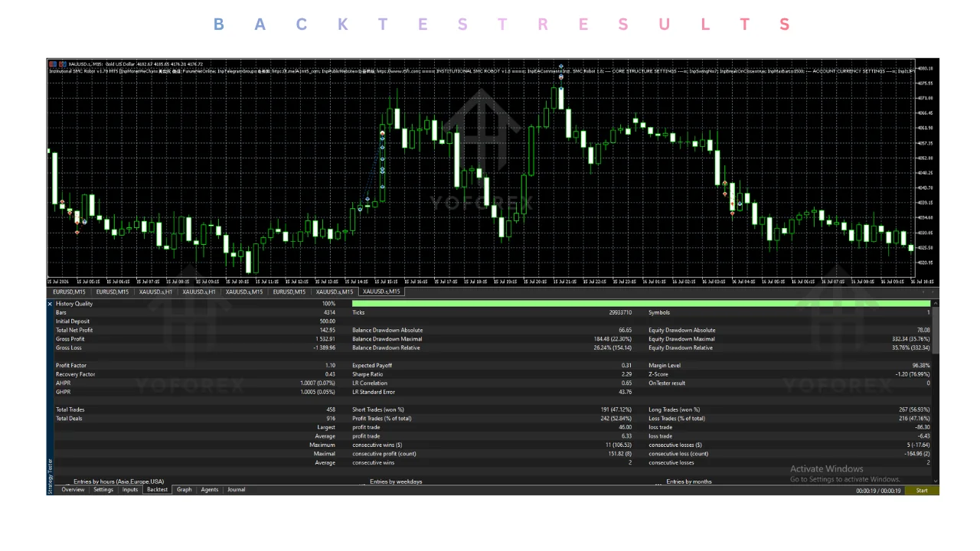The width and height of the screenshot is (980, 551).
Task: Click the green History Quality progress bar
Action: point(641,304)
